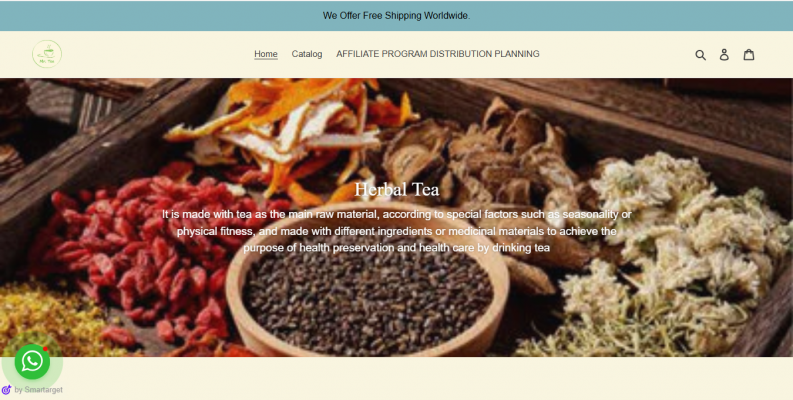Click the red goji berries in banner
Image resolution: width=793 pixels, height=400 pixels.
pyautogui.click(x=137, y=253)
